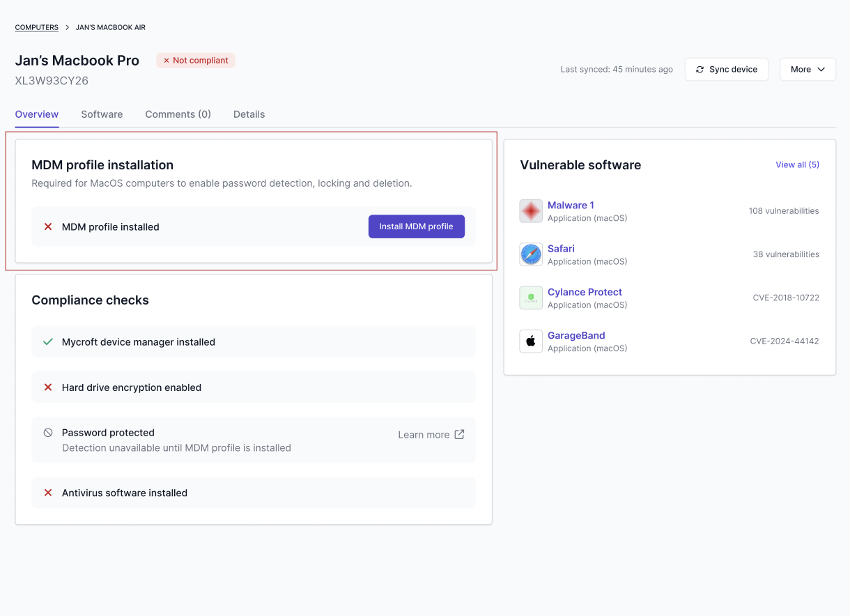Viewport: 850px width, 616px height.
Task: Click the MDM profile installation heading
Action: click(x=102, y=165)
